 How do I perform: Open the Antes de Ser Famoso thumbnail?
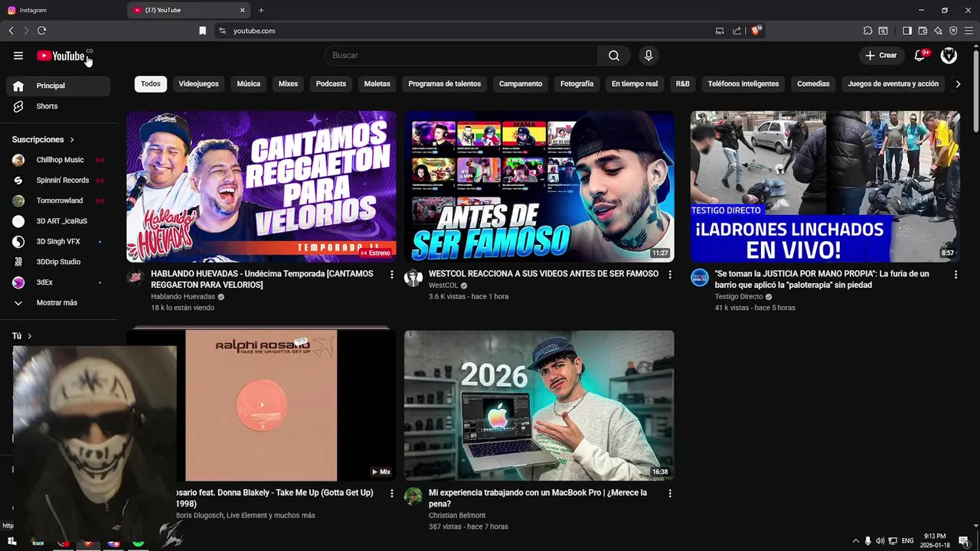539,187
